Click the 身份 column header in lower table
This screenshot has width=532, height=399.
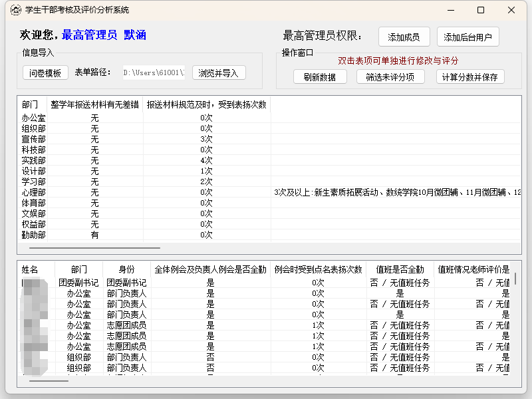coord(126,269)
